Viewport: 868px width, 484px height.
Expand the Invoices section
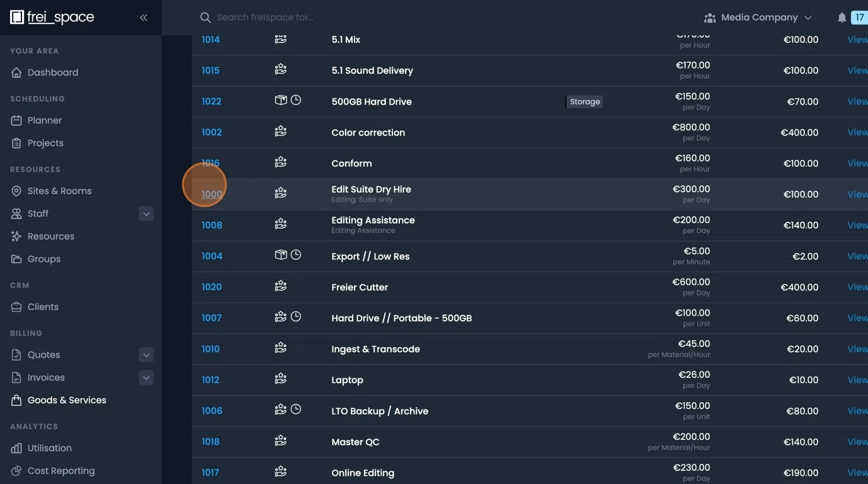[x=146, y=377]
